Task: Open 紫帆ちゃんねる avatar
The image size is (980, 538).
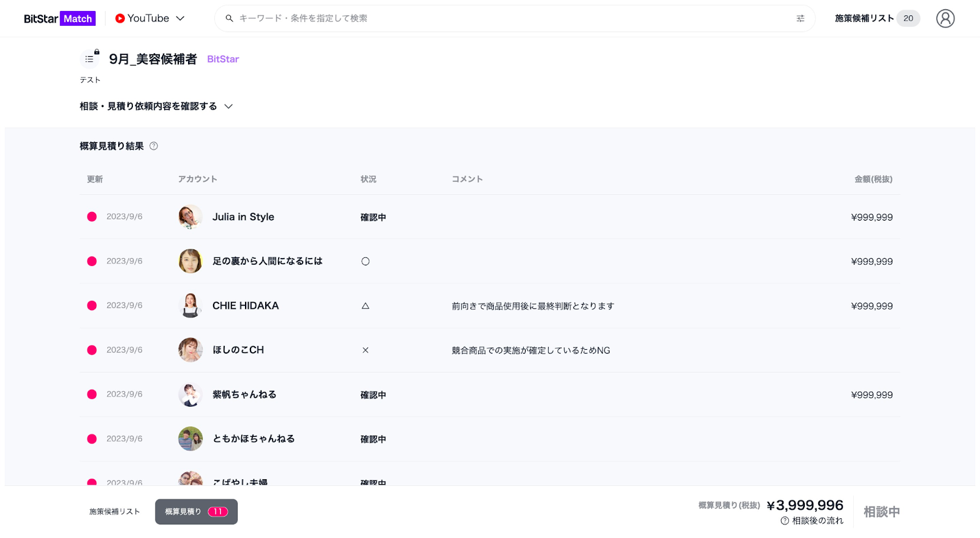Action: [190, 395]
